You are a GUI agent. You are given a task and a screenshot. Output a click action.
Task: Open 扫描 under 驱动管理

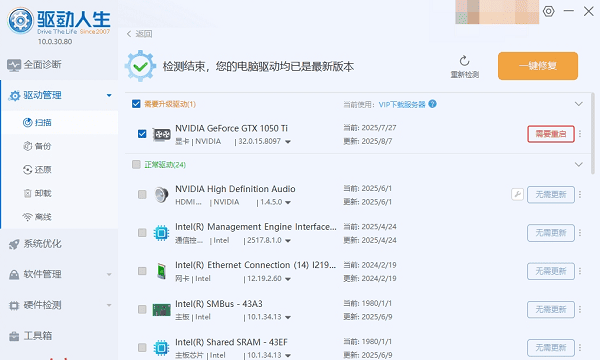pos(59,122)
